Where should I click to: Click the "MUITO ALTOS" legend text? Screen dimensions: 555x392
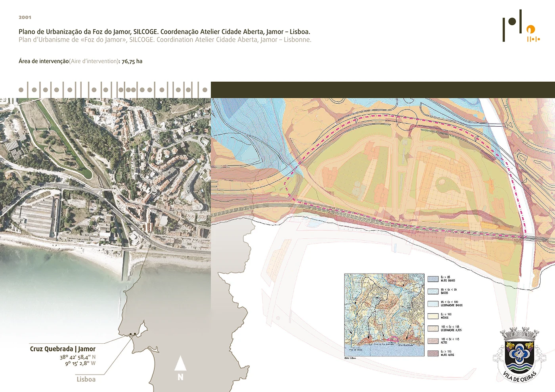(448, 355)
